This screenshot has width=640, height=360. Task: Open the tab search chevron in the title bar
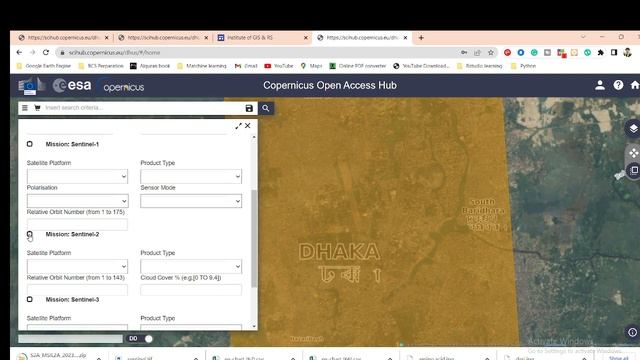click(583, 37)
